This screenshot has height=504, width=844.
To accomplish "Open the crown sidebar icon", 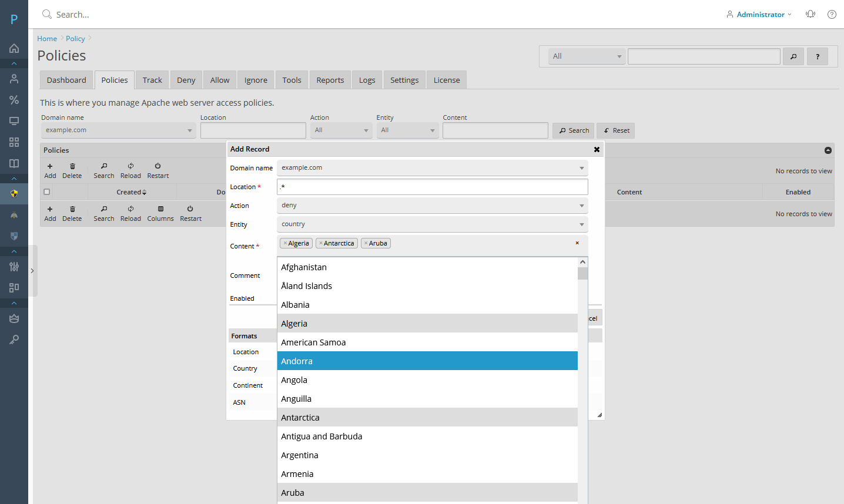I will point(14,318).
